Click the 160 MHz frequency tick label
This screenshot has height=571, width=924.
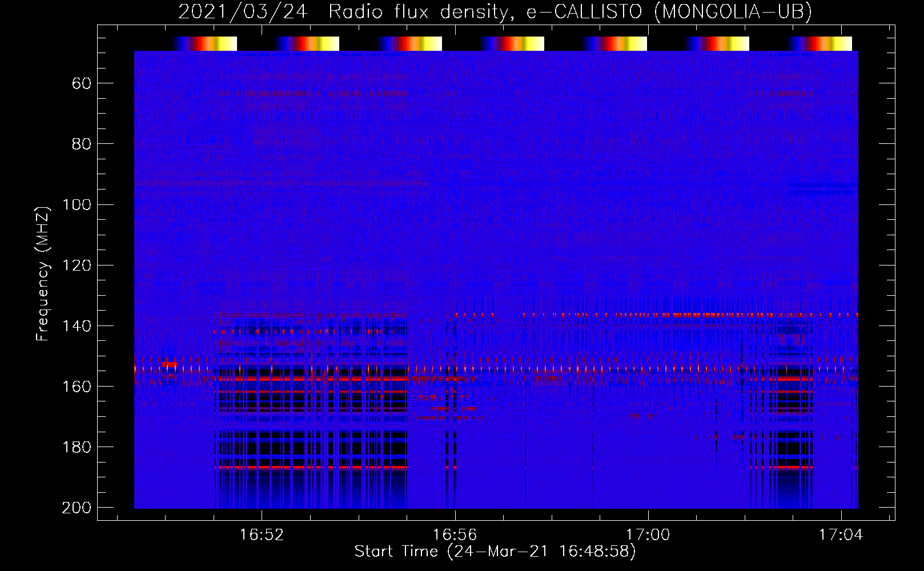(x=77, y=386)
